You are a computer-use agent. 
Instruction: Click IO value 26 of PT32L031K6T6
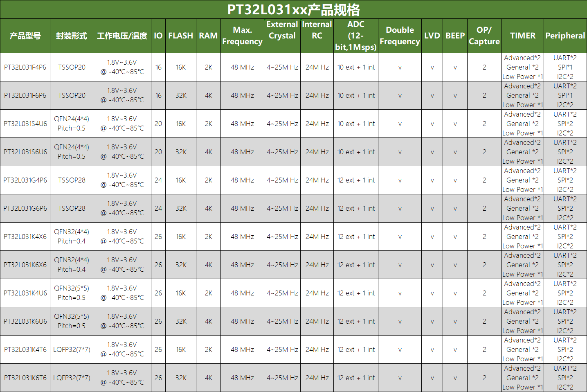(x=158, y=378)
